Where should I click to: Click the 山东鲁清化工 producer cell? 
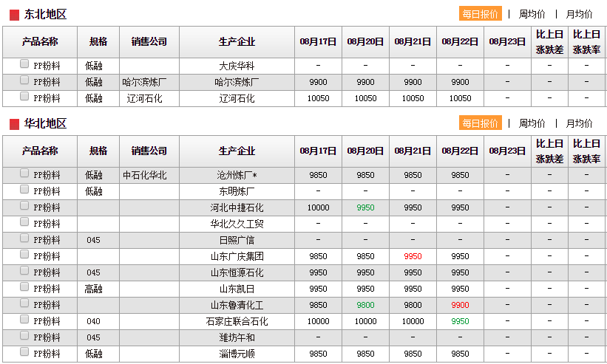(237, 305)
